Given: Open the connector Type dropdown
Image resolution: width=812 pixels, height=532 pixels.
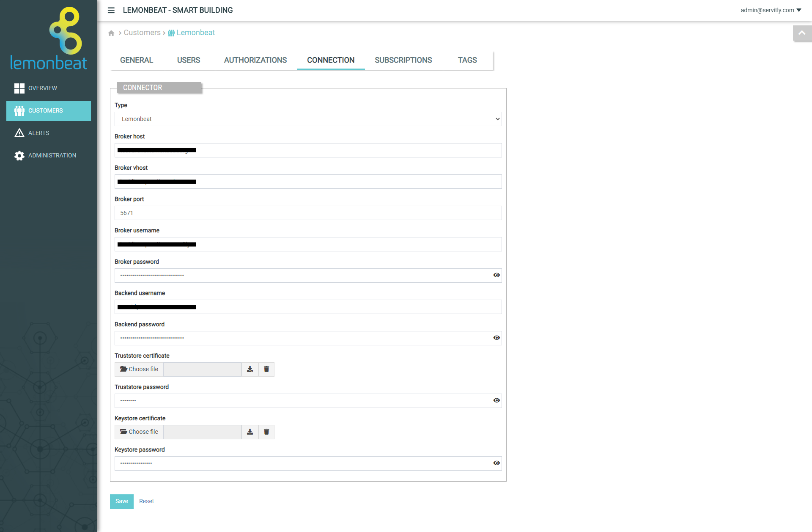Looking at the screenshot, I should click(308, 119).
